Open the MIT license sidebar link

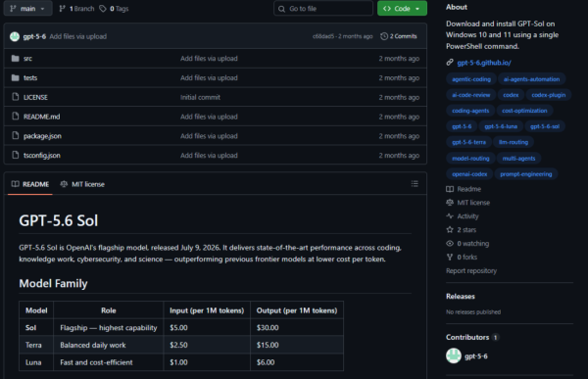[473, 203]
